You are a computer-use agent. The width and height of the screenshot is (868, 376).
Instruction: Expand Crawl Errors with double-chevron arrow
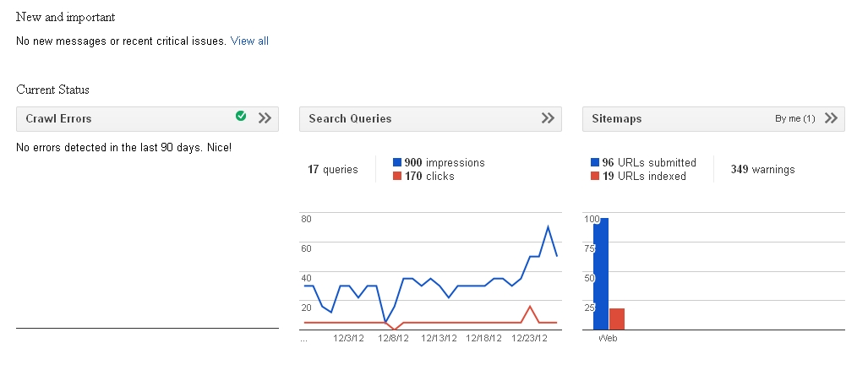265,118
